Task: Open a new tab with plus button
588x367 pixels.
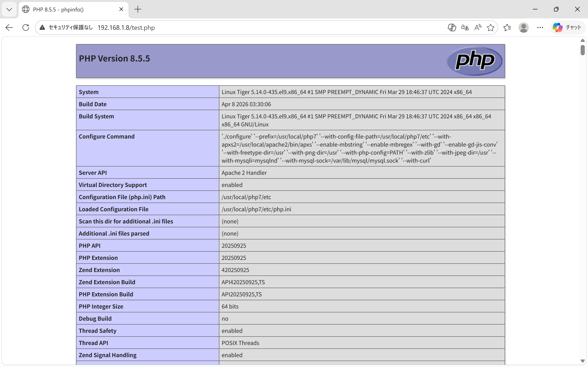Action: click(x=138, y=9)
